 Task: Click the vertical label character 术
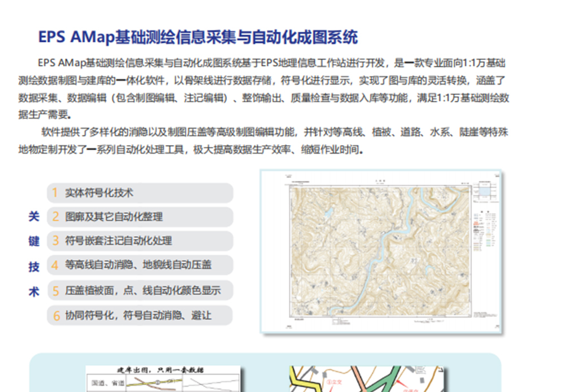click(34, 291)
